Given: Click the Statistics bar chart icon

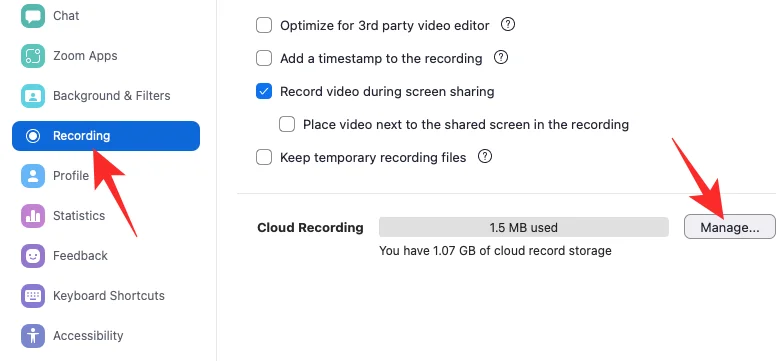Looking at the screenshot, I should (x=33, y=216).
